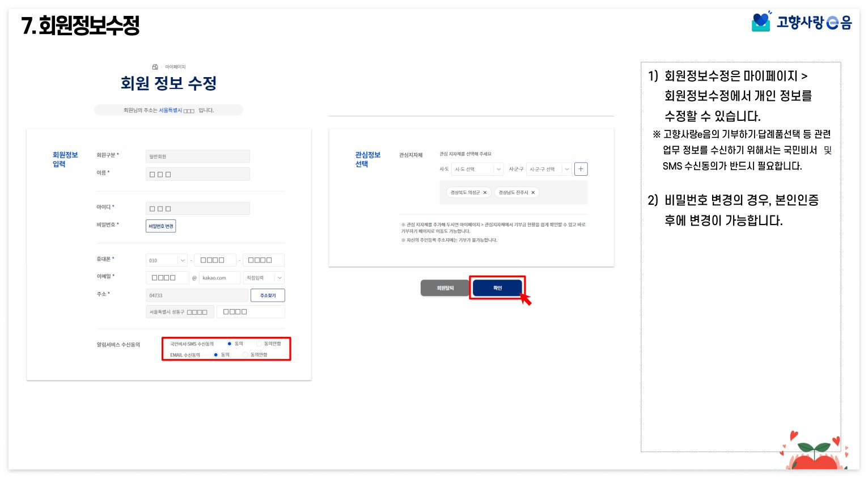Open the 010 phone prefix dropdown
The height and width of the screenshot is (478, 868).
click(166, 260)
